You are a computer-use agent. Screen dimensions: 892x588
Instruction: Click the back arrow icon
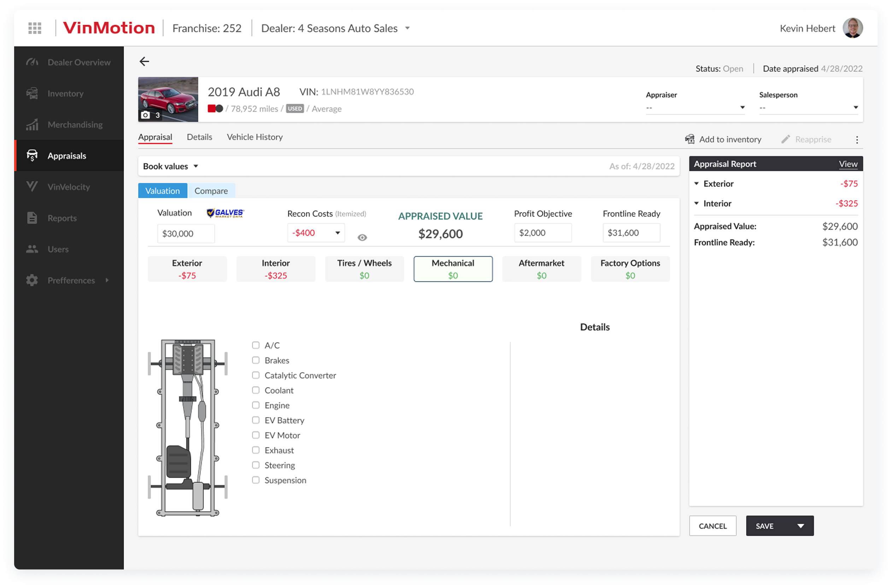pos(144,61)
